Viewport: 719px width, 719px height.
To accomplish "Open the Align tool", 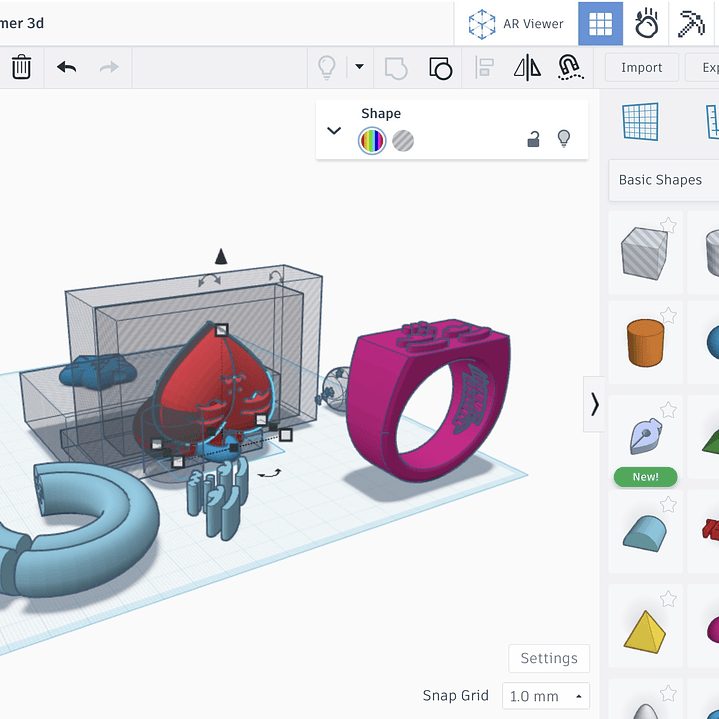I will [485, 68].
